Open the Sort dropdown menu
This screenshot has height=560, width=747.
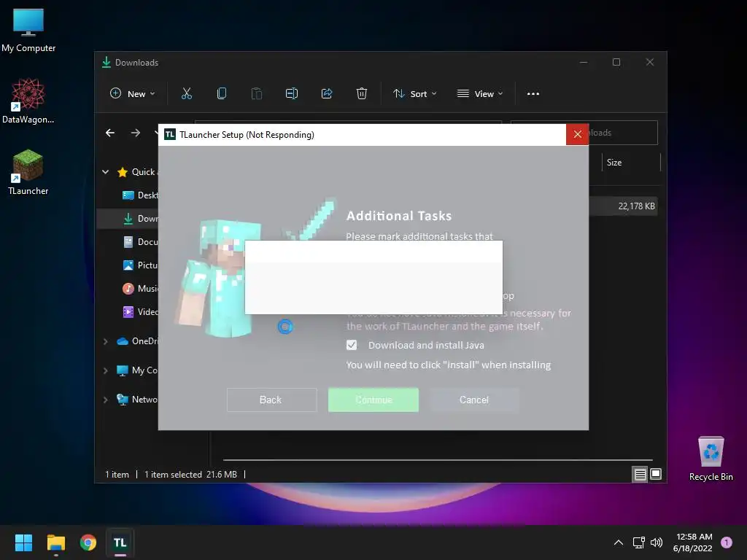coord(414,94)
